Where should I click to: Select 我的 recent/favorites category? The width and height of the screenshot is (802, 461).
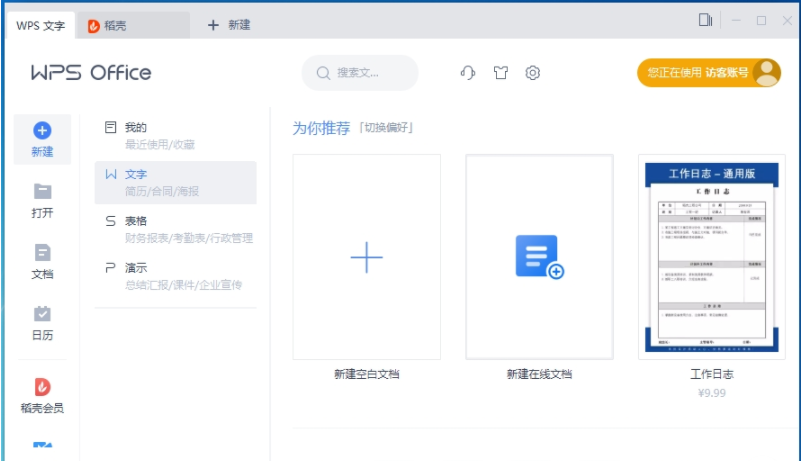(x=175, y=136)
